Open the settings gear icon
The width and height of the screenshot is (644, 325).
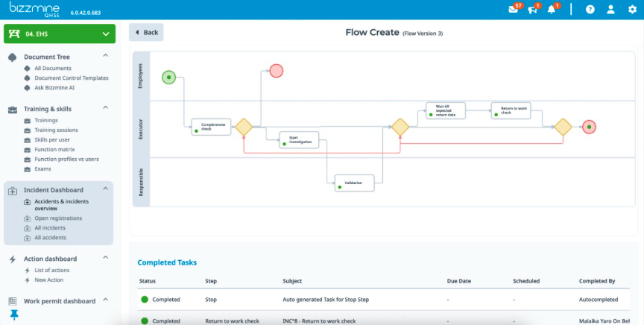click(631, 10)
